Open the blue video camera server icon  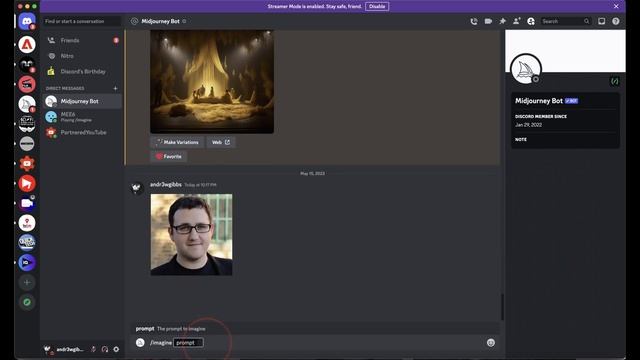point(27,203)
